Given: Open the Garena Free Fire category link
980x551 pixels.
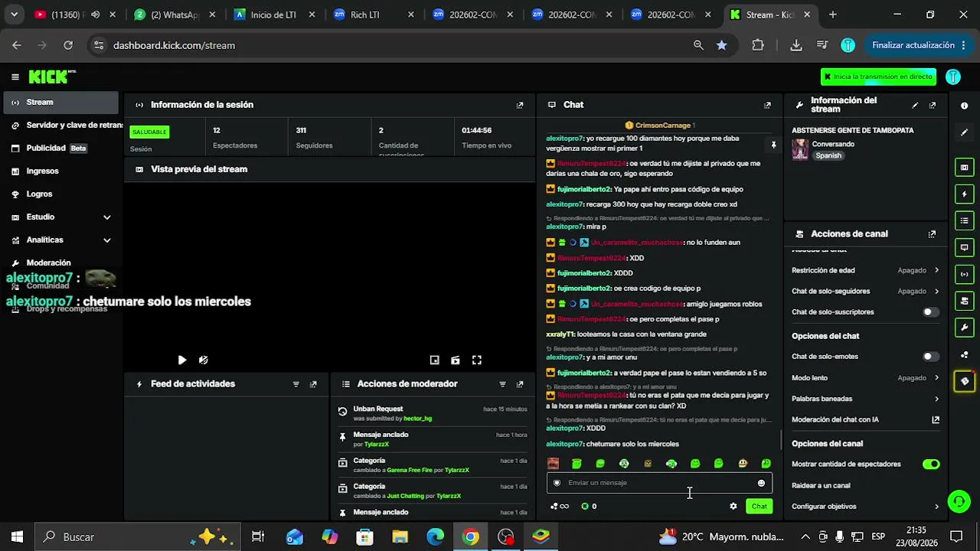Looking at the screenshot, I should [410, 470].
